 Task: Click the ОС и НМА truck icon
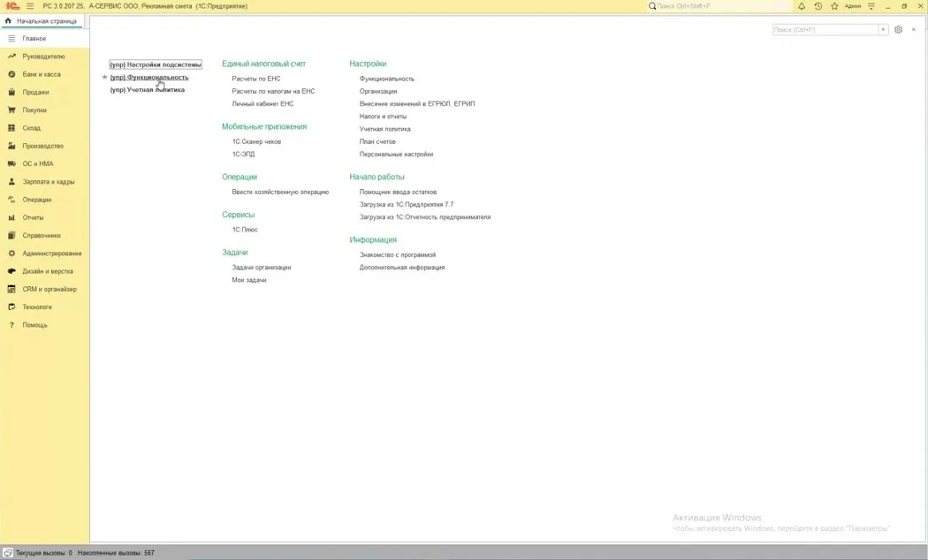pos(11,163)
